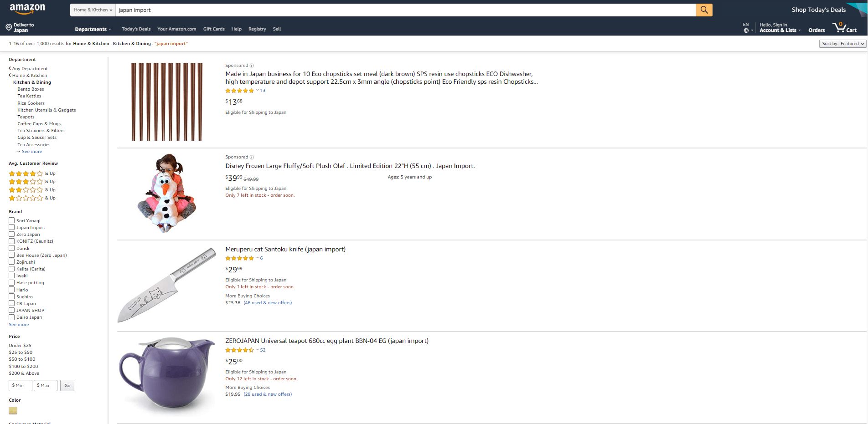
Task: Open the language globe selector
Action: click(747, 30)
